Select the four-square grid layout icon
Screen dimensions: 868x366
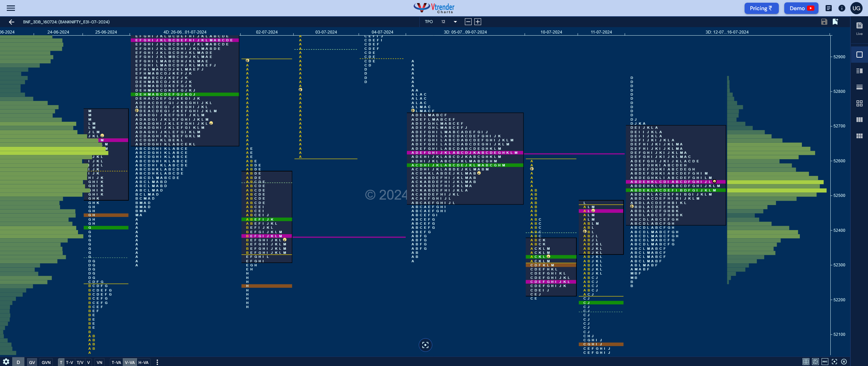pos(860,103)
